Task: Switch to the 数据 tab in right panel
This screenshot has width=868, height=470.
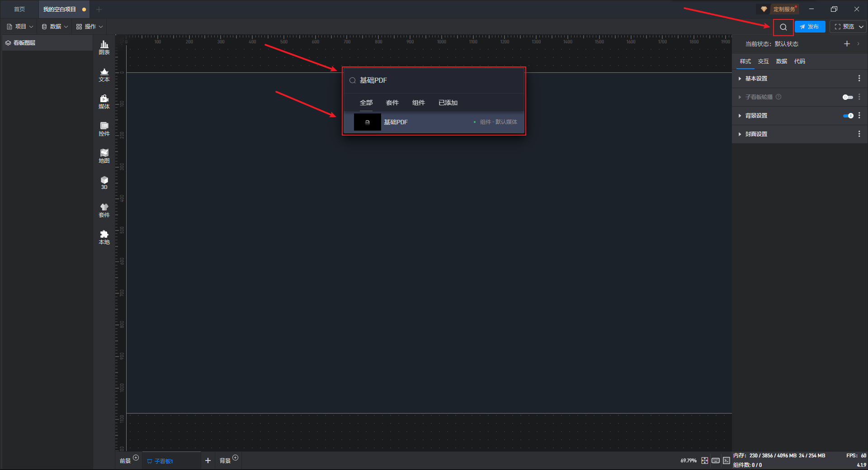Action: [x=782, y=61]
